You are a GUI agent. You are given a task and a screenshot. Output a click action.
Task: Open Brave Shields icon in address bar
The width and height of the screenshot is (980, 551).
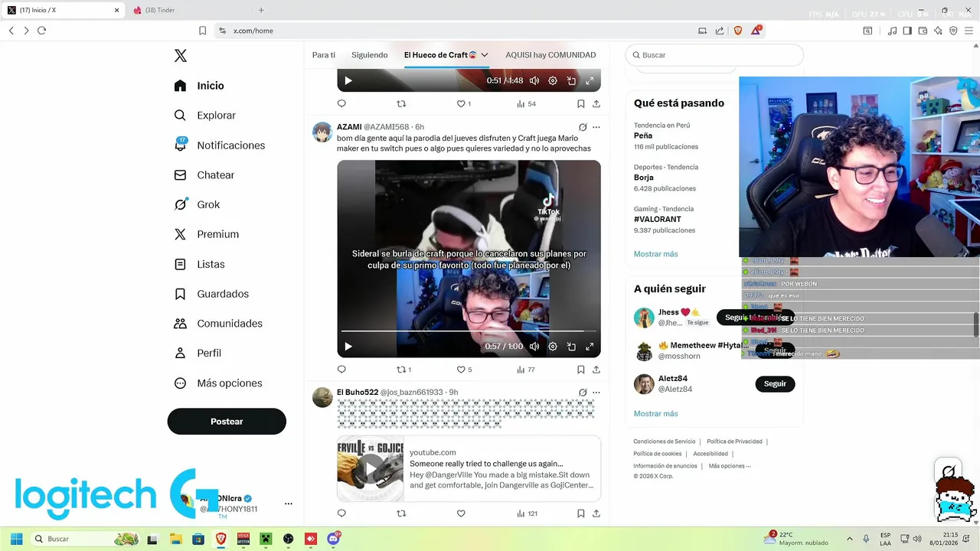point(738,31)
